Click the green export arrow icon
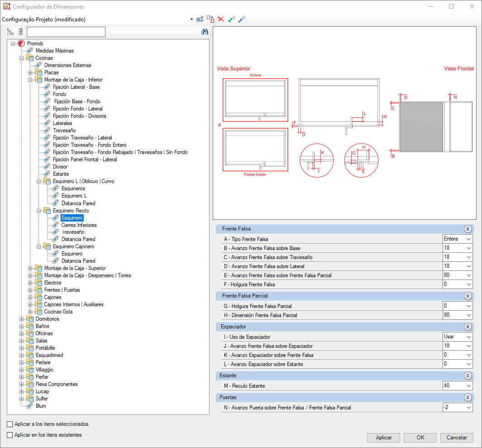 coord(231,19)
